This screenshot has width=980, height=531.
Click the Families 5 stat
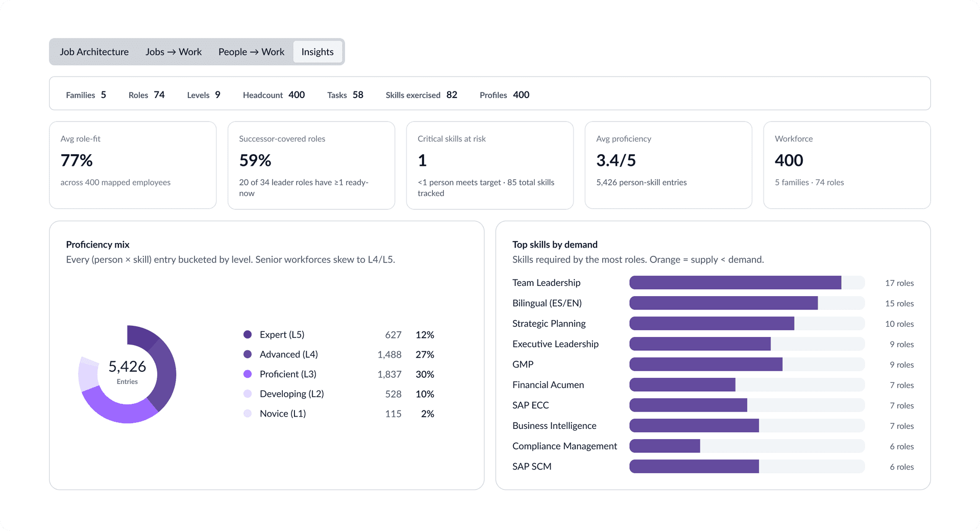pos(86,95)
